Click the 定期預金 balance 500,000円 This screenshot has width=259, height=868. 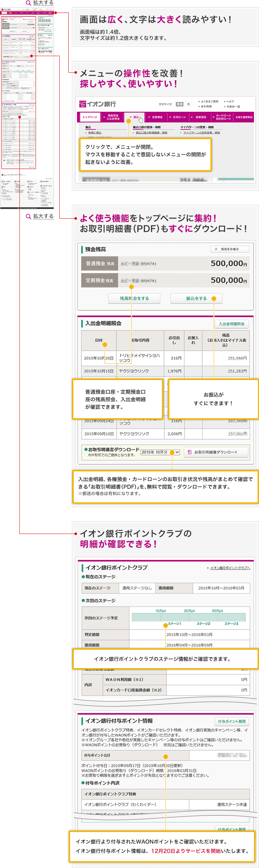click(229, 280)
